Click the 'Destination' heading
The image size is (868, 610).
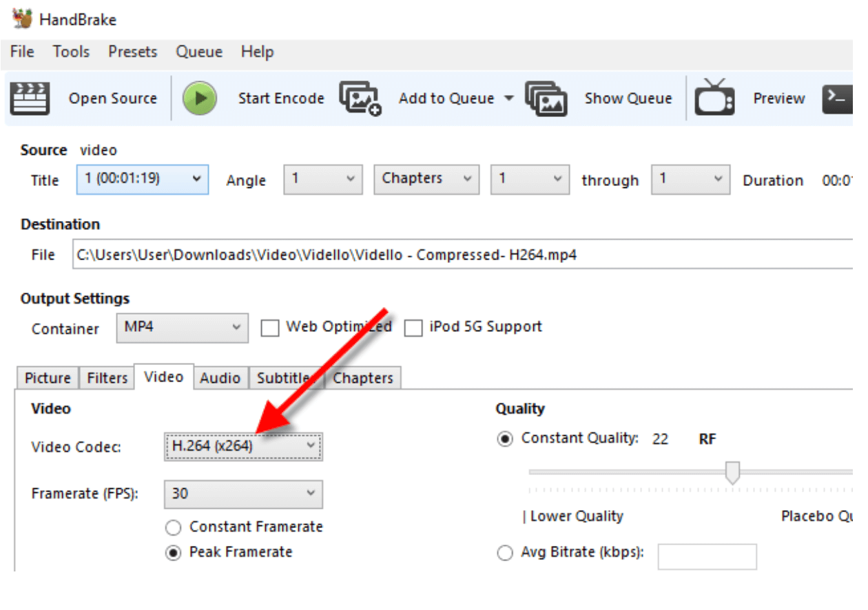click(x=60, y=224)
